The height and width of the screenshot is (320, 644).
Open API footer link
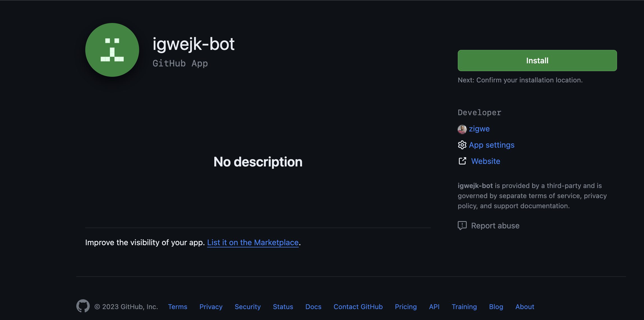[434, 307]
